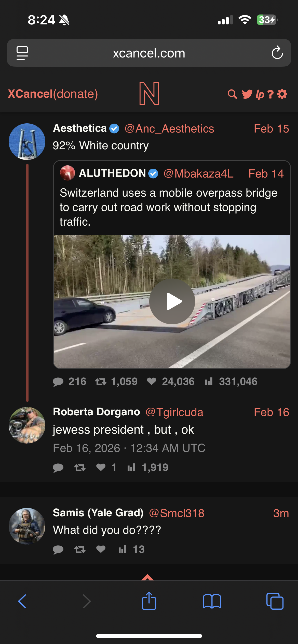Open the XCancel home link
This screenshot has height=644, width=298.
[30, 94]
